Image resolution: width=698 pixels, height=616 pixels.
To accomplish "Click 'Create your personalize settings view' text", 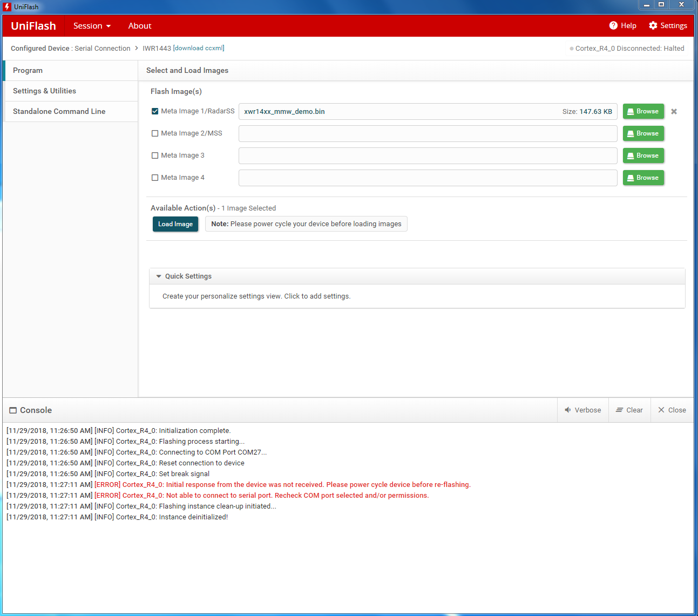I will (256, 296).
